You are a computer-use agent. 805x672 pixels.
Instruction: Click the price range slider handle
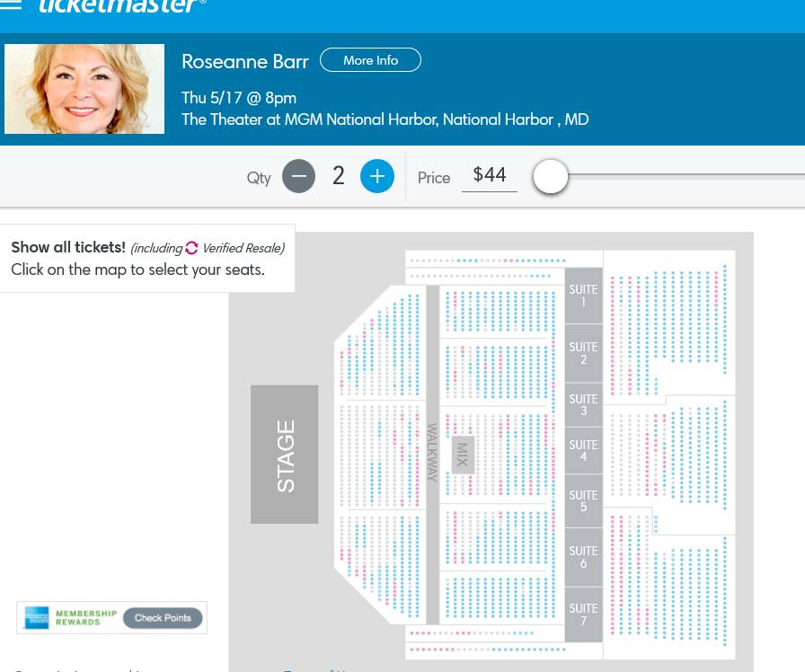[x=551, y=176]
